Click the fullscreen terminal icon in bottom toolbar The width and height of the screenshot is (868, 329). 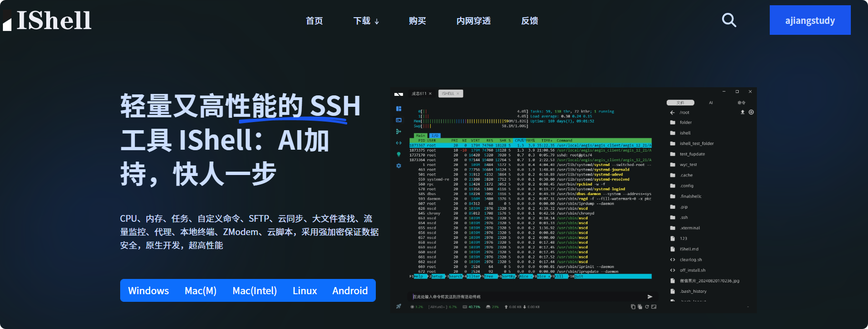click(x=654, y=307)
